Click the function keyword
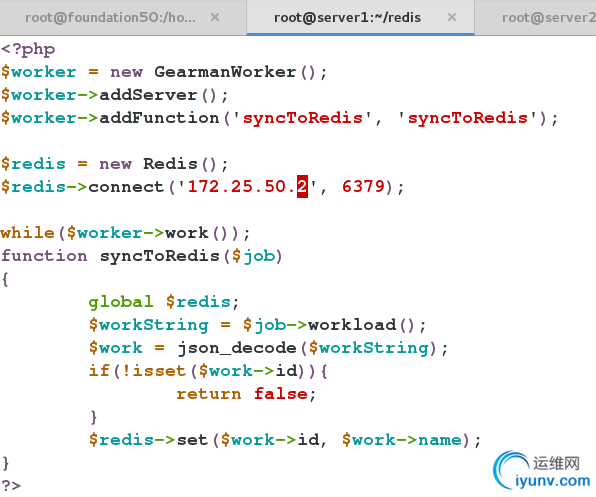 [44, 256]
